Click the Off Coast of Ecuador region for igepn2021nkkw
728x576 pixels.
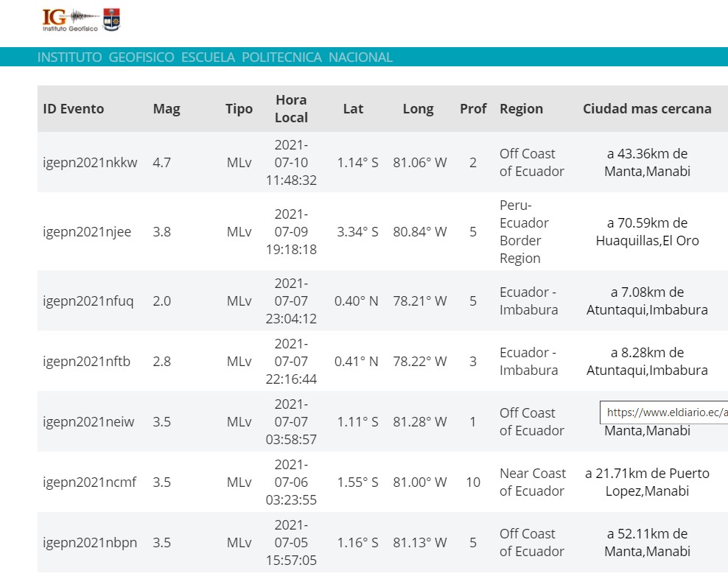pyautogui.click(x=531, y=163)
